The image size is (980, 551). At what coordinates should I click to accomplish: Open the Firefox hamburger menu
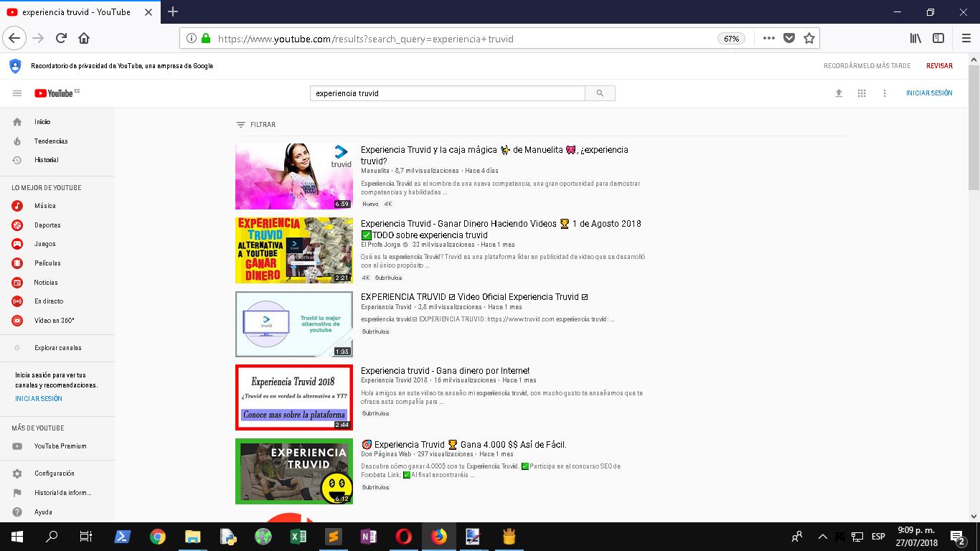point(966,38)
